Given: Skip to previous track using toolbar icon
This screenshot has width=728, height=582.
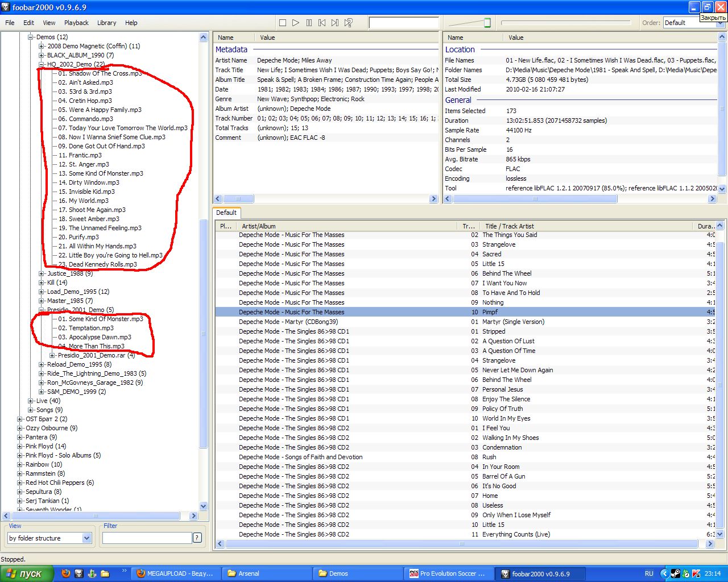Looking at the screenshot, I should click(322, 23).
